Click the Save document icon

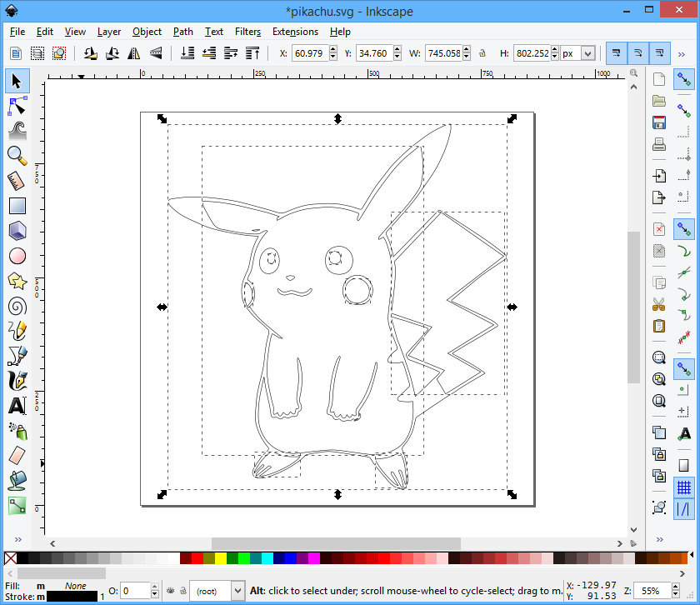[659, 122]
